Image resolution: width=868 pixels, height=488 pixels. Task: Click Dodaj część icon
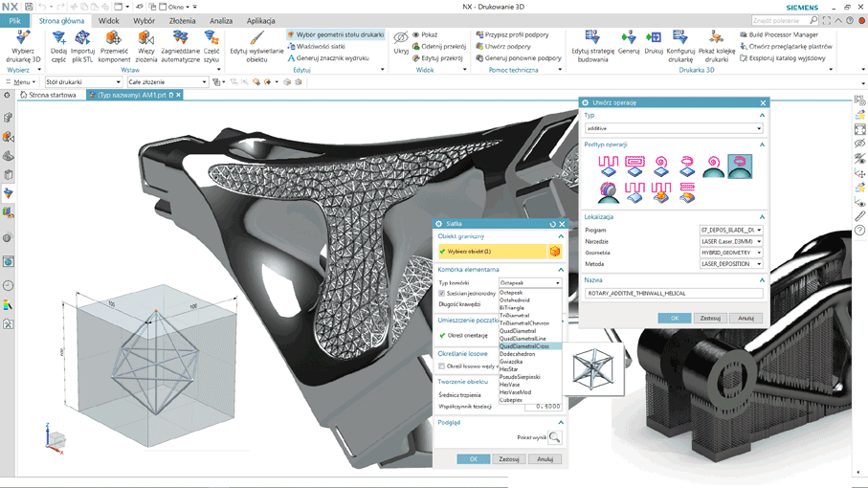click(58, 38)
